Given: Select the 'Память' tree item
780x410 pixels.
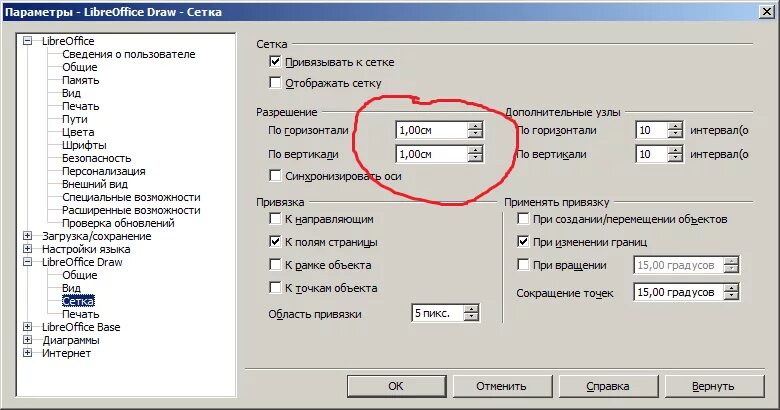Looking at the screenshot, I should [x=81, y=80].
